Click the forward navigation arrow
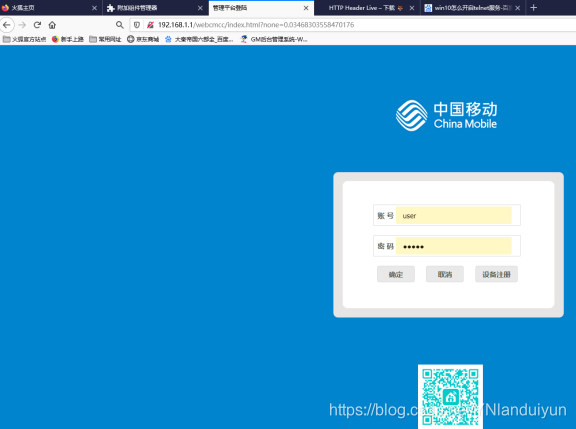Image resolution: width=576 pixels, height=429 pixels. (22, 25)
